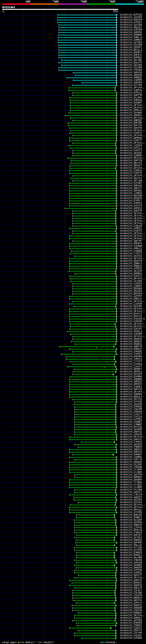Click the white query length bar
This screenshot has height=644, width=146.
pyautogui.click(x=60, y=10)
